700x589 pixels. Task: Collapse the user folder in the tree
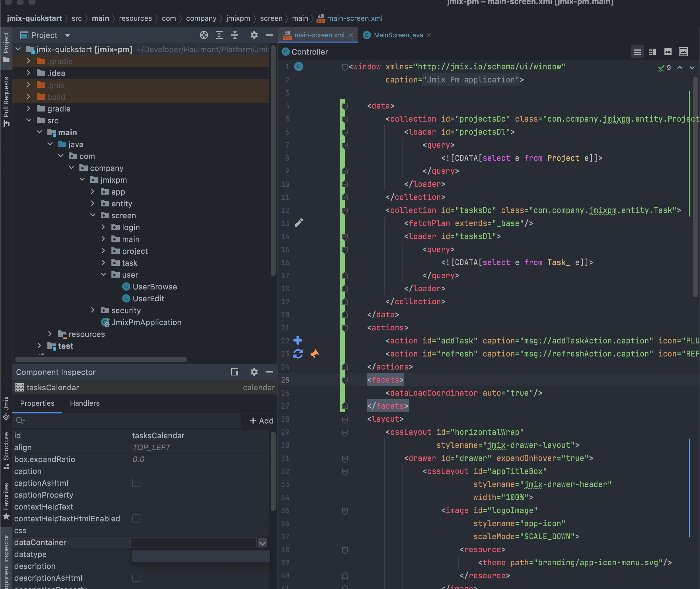[x=104, y=274]
